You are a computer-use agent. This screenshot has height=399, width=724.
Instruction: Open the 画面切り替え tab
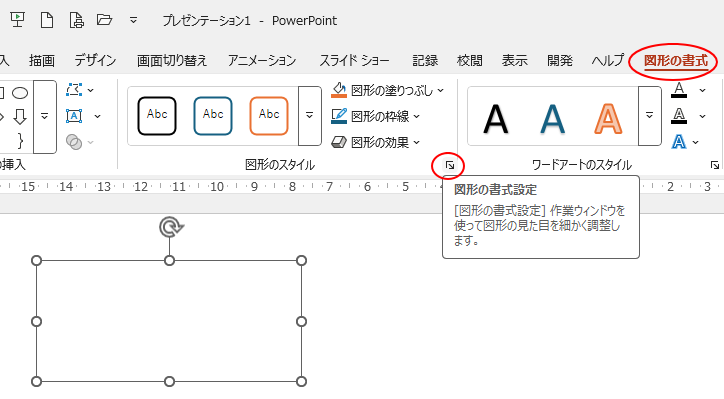[x=172, y=60]
